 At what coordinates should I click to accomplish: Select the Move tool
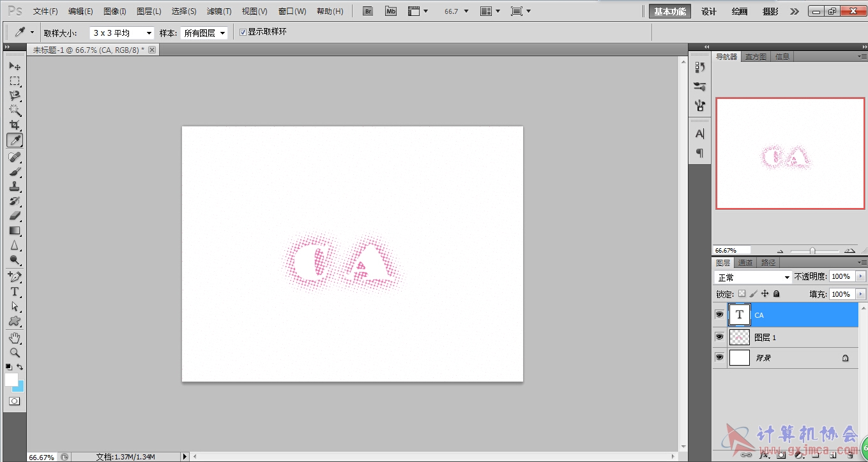pyautogui.click(x=15, y=66)
